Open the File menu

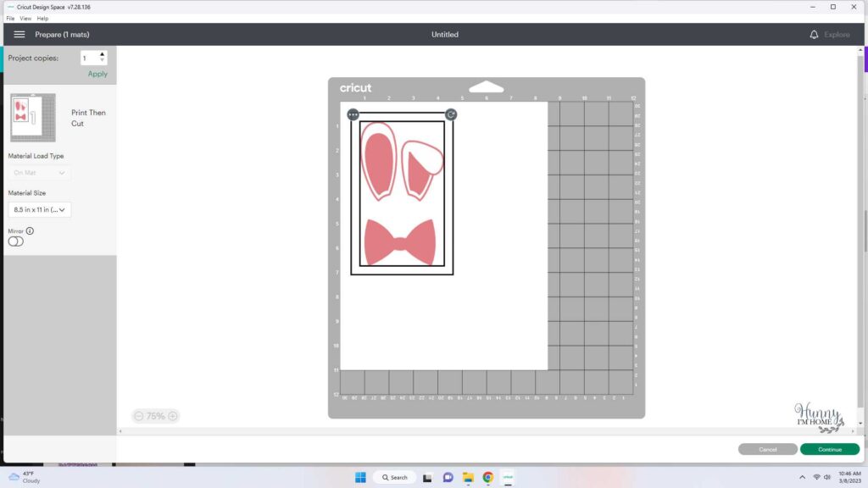(x=10, y=19)
